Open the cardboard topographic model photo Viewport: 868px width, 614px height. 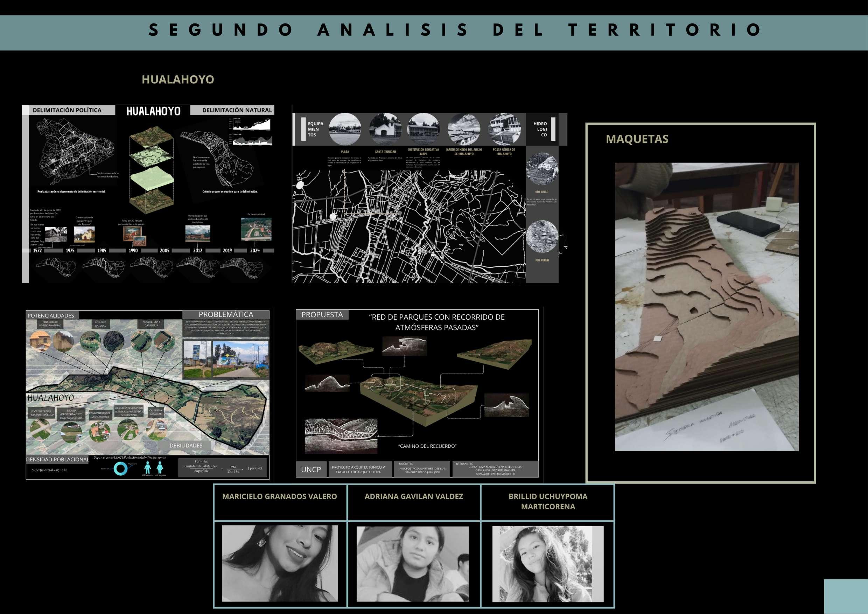click(706, 306)
